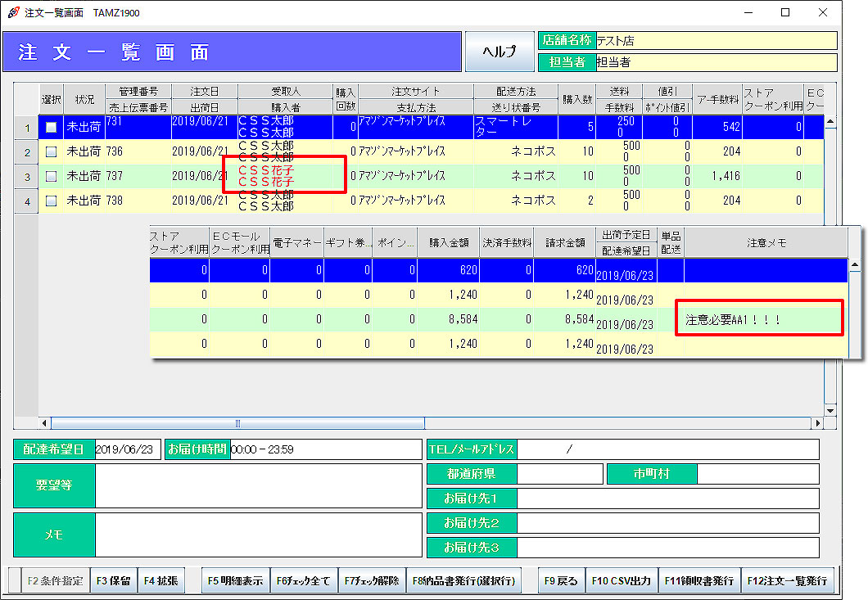Viewport: 868px width, 600px height.
Task: Click the order list's scroll-down arrow
Action: 830,411
